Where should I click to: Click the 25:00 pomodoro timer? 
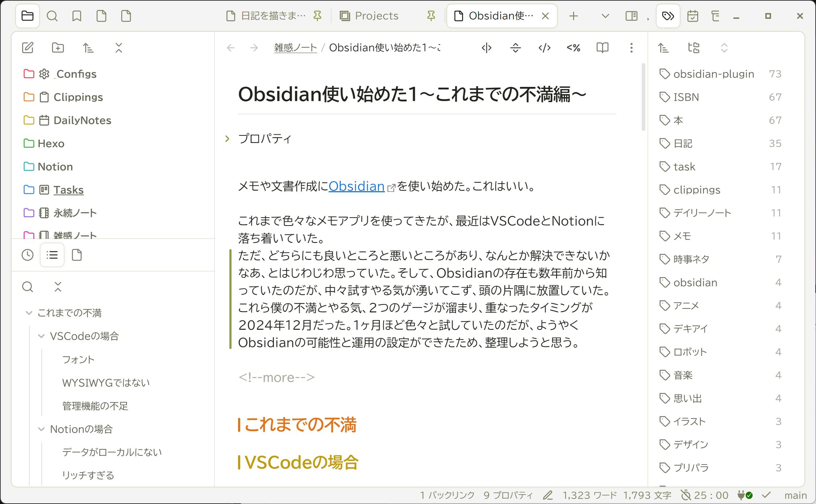click(x=705, y=495)
